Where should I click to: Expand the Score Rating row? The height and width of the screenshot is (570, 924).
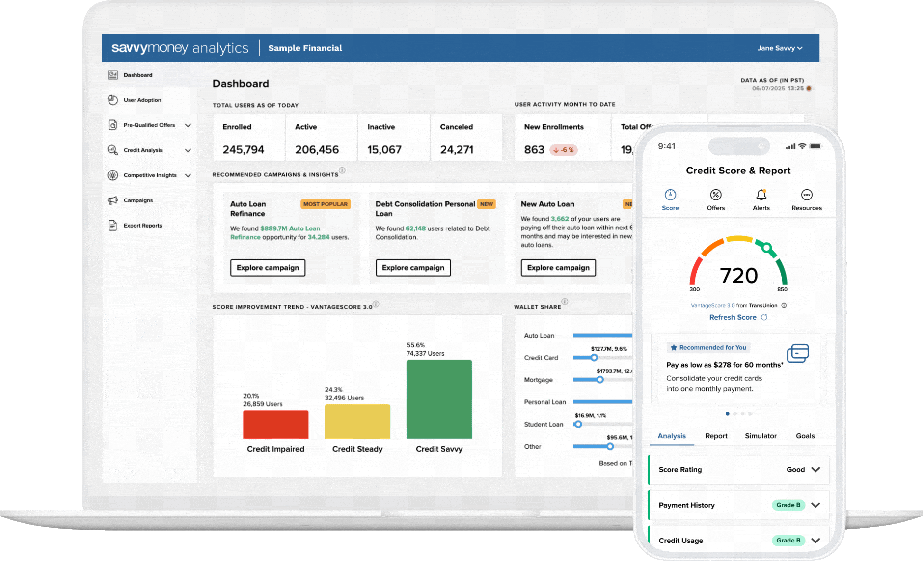tap(815, 470)
